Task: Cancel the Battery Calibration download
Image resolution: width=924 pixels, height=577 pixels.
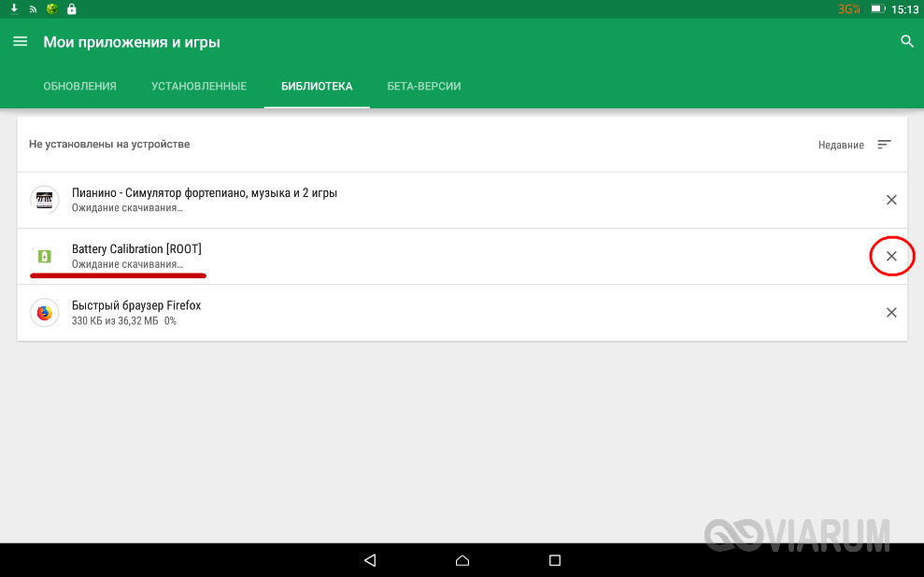Action: (891, 256)
